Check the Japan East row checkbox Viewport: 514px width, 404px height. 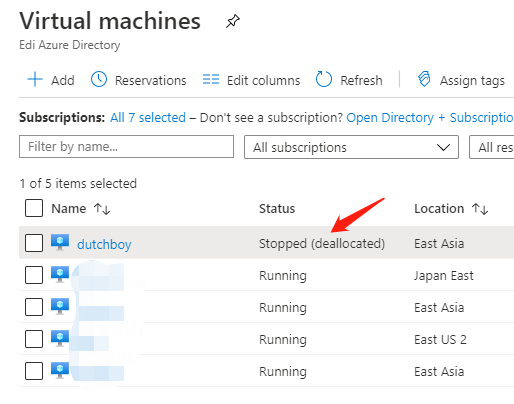pos(34,275)
